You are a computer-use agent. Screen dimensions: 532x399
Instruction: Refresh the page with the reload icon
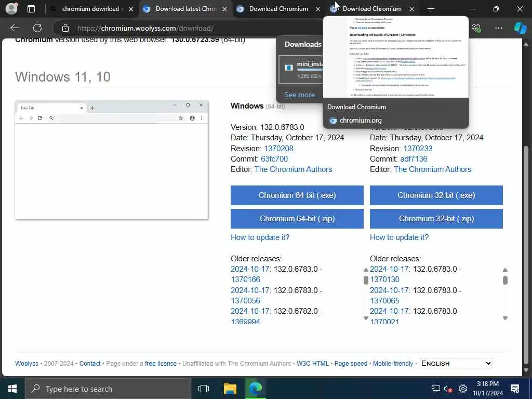(x=37, y=28)
